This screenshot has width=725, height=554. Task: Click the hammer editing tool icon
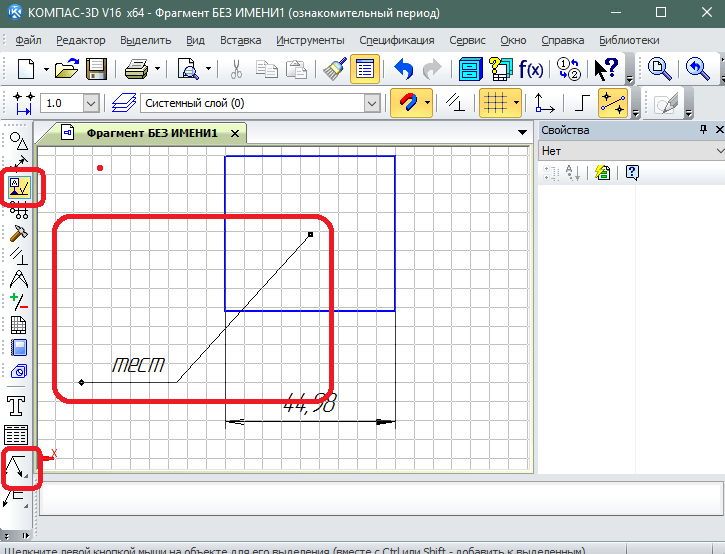coord(17,233)
